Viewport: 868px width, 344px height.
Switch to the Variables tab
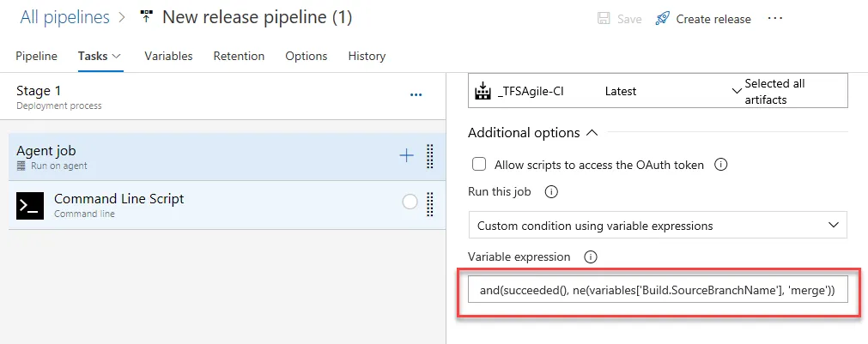[168, 56]
